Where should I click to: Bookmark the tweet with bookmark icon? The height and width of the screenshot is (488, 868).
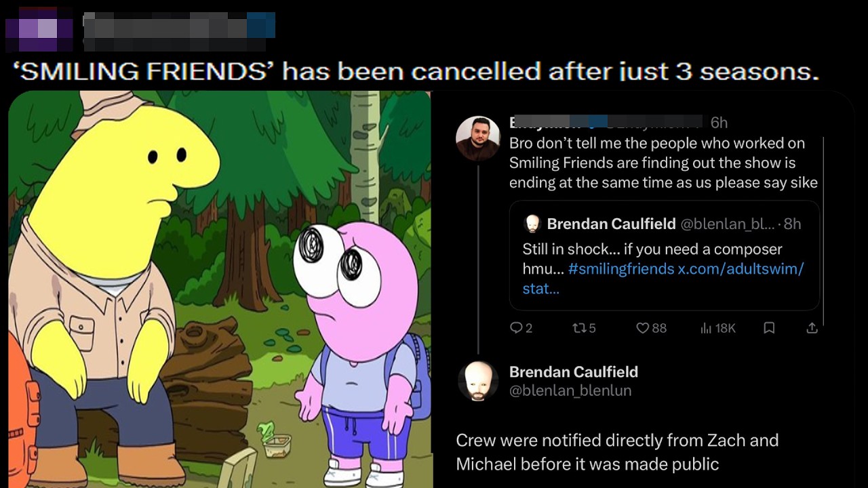click(769, 328)
